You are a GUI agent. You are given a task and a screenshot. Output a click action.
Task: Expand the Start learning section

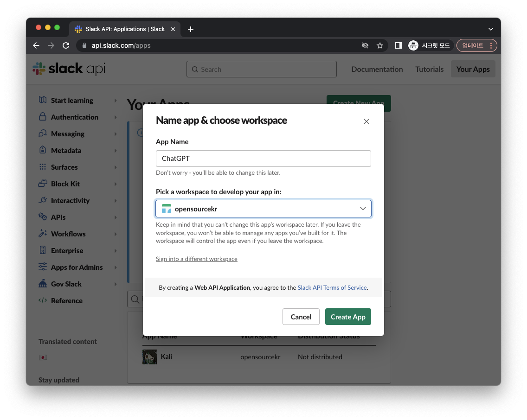[x=115, y=101]
